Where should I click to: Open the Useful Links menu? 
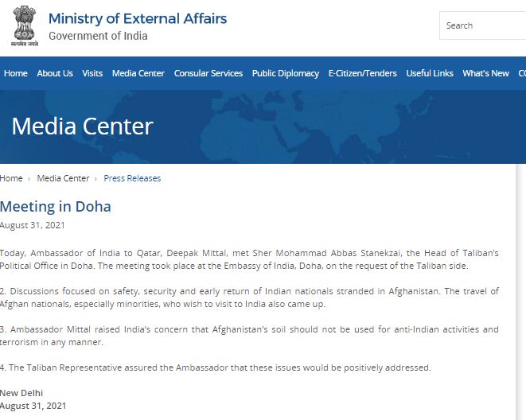(430, 73)
